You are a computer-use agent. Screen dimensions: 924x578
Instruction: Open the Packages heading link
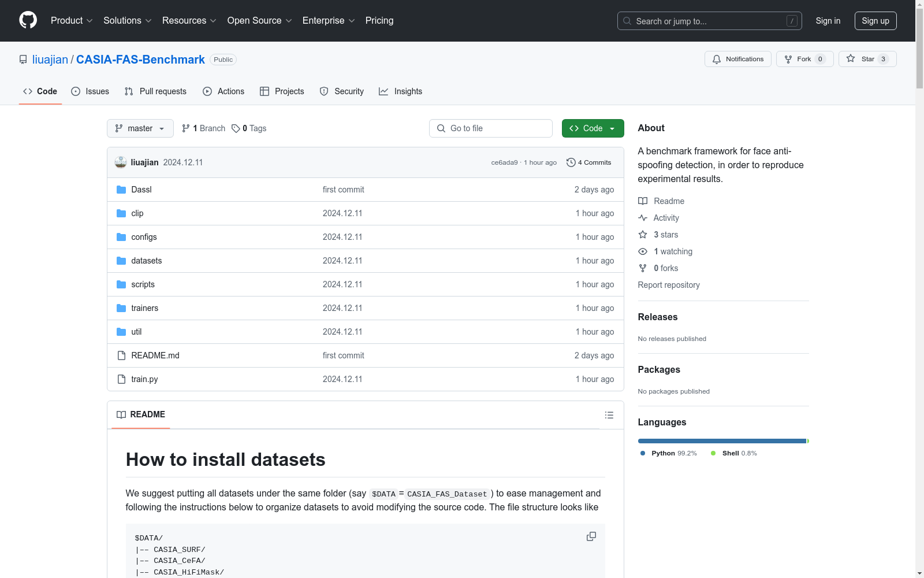pos(659,369)
